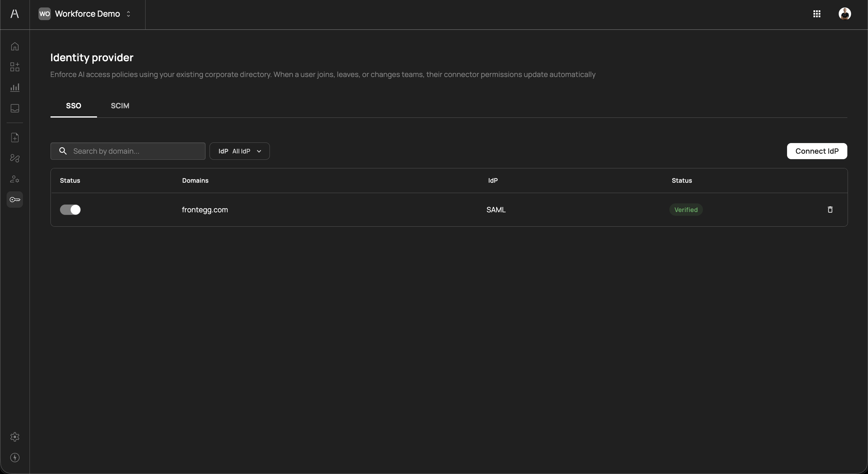Open the user profile avatar
868x474 pixels.
(844, 14)
